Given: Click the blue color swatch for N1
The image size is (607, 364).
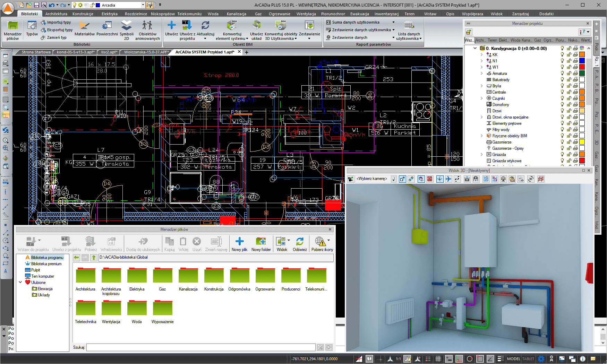Looking at the screenshot, I should click(582, 61).
